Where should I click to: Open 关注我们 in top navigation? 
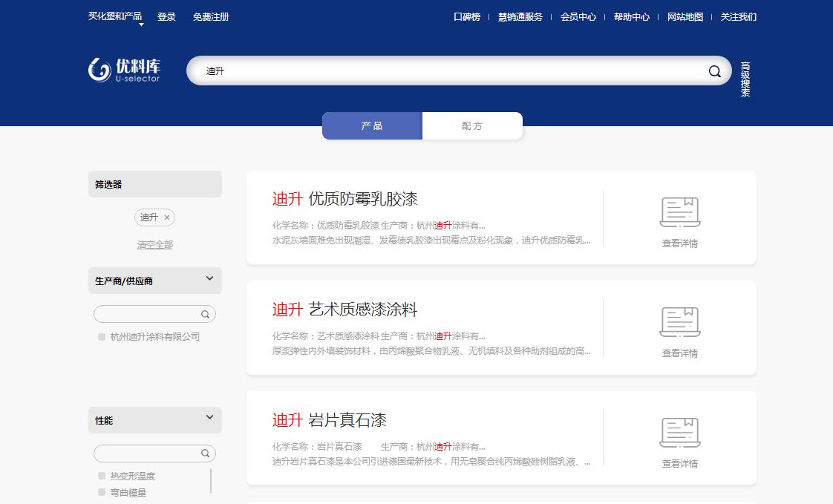click(739, 17)
